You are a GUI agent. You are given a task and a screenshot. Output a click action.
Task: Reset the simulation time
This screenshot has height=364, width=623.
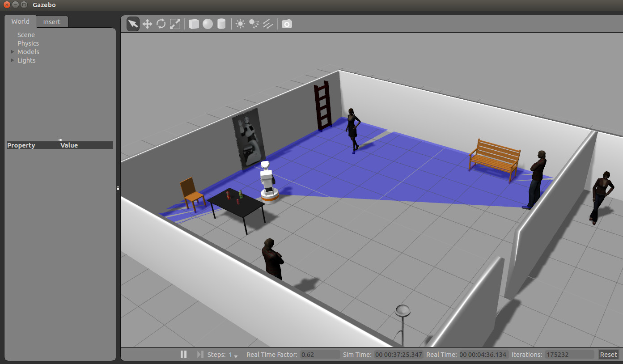click(x=608, y=355)
